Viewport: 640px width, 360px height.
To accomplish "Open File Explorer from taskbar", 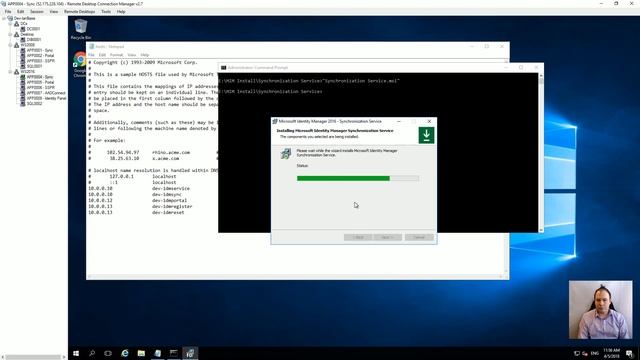I will coord(141,353).
